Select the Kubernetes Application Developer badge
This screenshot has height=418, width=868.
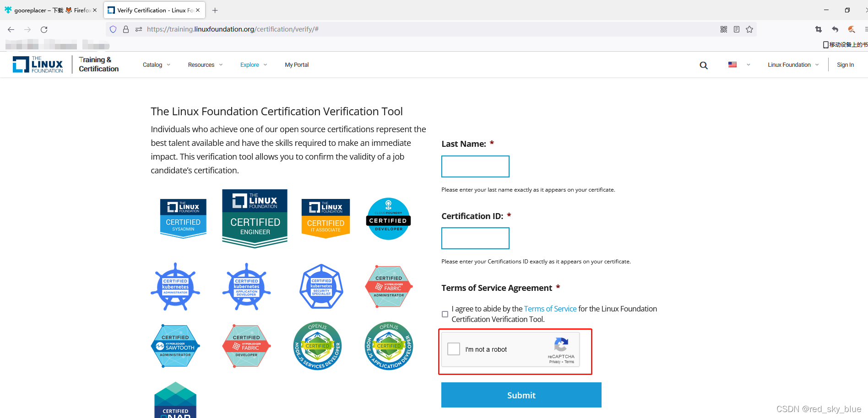pyautogui.click(x=246, y=287)
